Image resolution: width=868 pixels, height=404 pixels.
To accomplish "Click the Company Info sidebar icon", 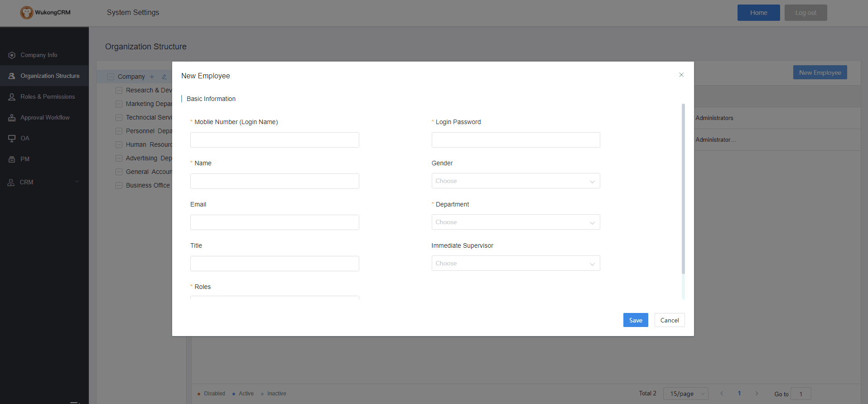I will (x=12, y=55).
